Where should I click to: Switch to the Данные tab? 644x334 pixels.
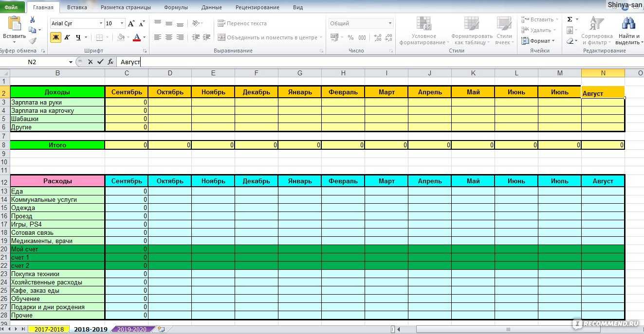tap(211, 7)
